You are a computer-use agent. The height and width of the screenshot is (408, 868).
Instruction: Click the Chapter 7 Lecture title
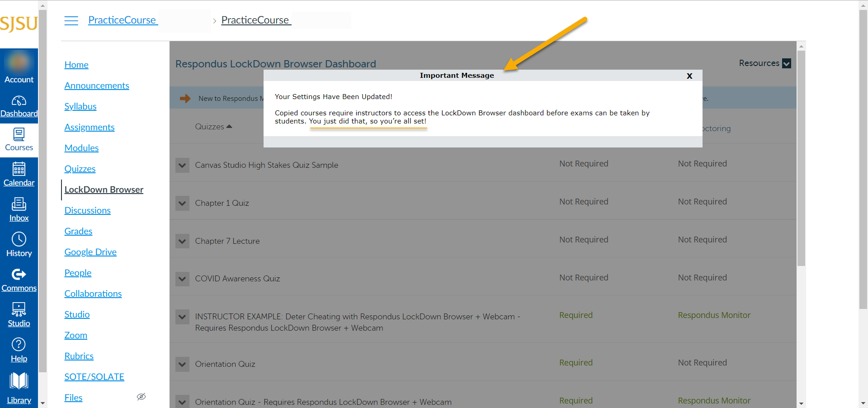pyautogui.click(x=227, y=241)
